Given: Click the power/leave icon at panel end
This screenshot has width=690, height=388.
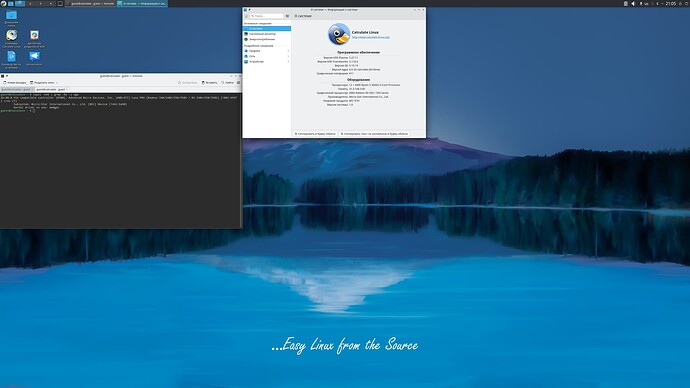Looking at the screenshot, I should pos(686,4).
